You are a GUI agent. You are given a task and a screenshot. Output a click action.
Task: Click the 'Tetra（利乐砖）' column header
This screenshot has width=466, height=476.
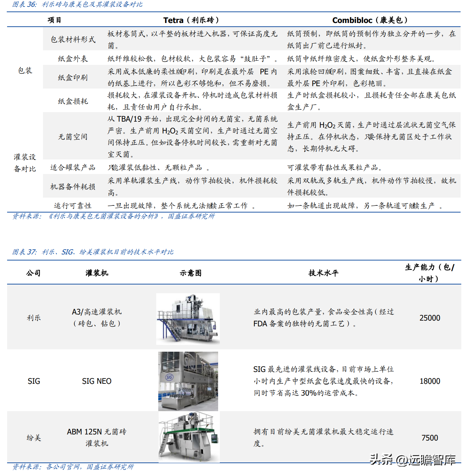point(191,20)
